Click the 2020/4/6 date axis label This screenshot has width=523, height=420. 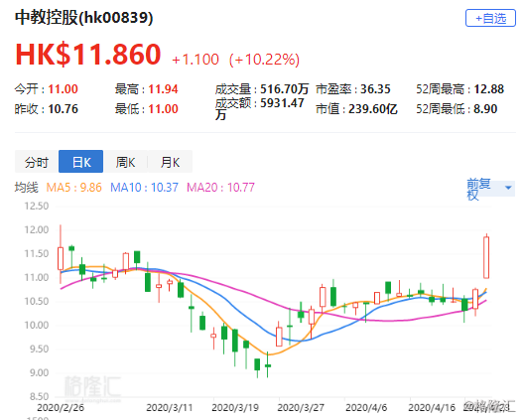[x=366, y=407]
